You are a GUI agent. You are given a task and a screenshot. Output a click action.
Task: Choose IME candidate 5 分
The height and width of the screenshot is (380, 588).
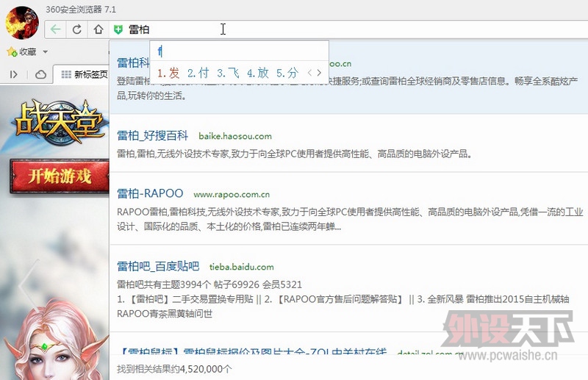coord(287,73)
